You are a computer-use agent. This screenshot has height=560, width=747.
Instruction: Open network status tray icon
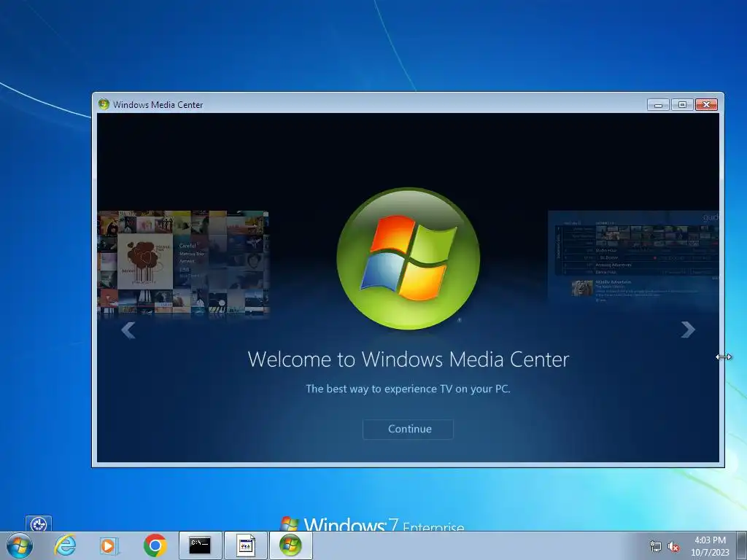656,547
